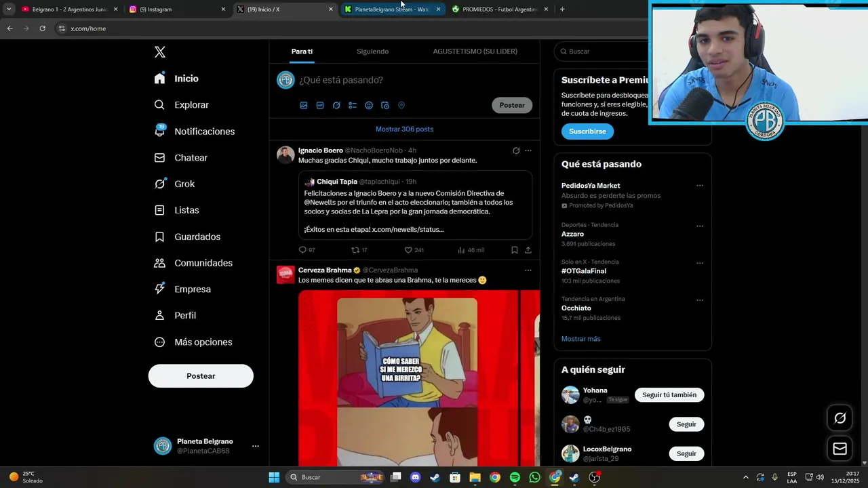Viewport: 868px width, 488px height.
Task: Open floating Grok button at right edge
Action: click(840, 418)
